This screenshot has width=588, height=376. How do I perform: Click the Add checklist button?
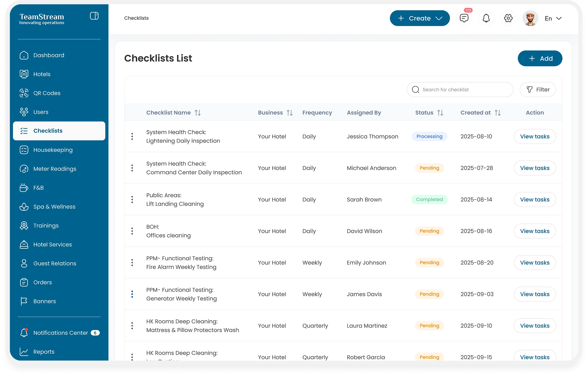point(540,58)
